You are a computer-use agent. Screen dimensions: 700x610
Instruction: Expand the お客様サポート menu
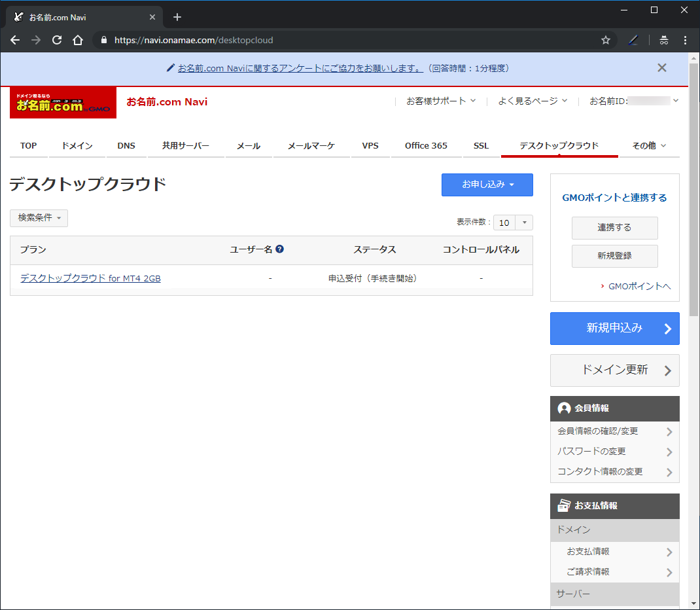(x=441, y=101)
